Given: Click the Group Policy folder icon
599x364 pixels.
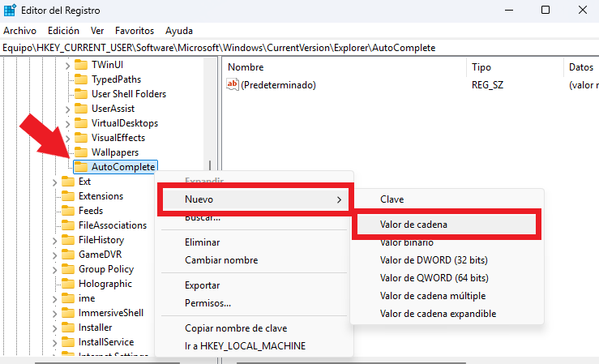Looking at the screenshot, I should (x=67, y=269).
